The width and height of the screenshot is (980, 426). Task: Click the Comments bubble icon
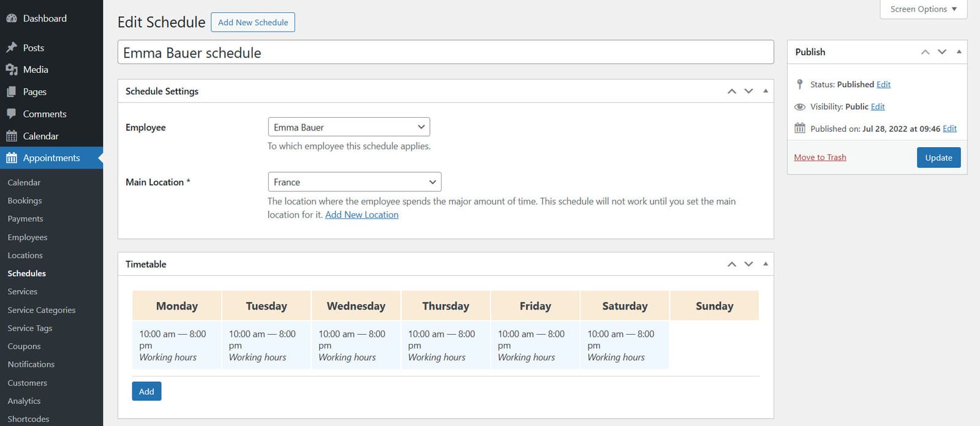coord(12,114)
